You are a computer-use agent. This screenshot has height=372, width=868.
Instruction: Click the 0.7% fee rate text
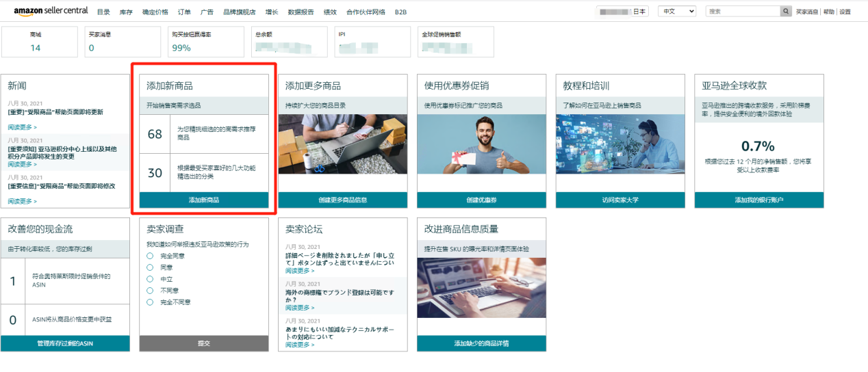758,146
